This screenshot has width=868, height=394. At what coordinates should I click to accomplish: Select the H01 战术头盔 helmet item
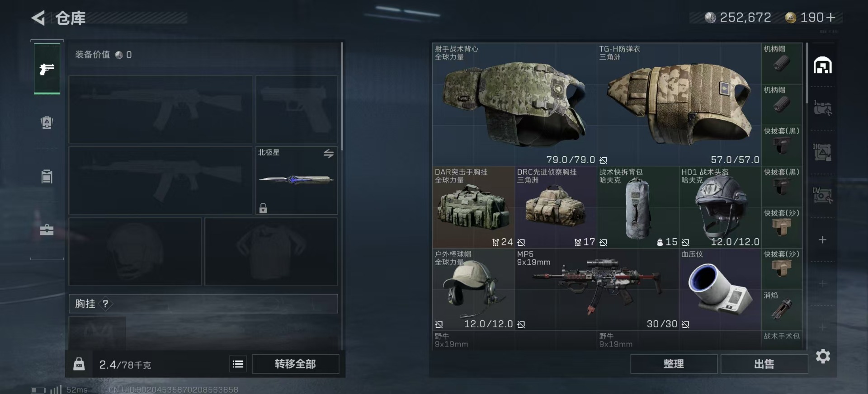click(720, 207)
